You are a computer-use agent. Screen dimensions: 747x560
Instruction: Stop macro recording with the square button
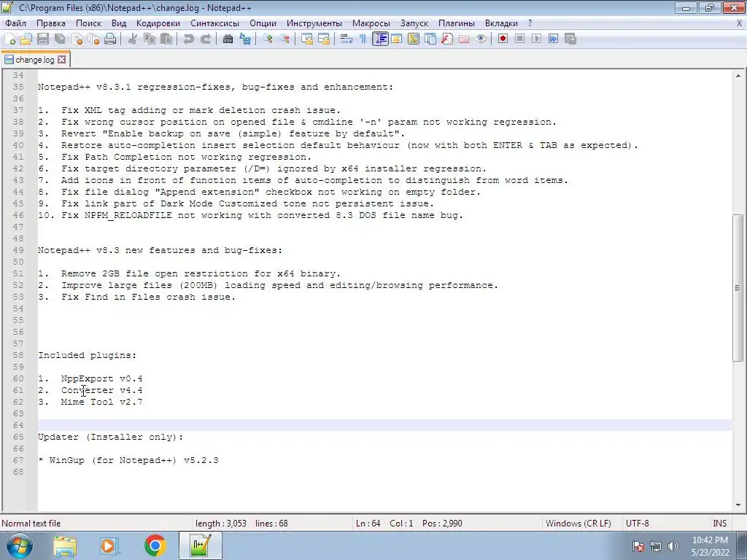(519, 39)
